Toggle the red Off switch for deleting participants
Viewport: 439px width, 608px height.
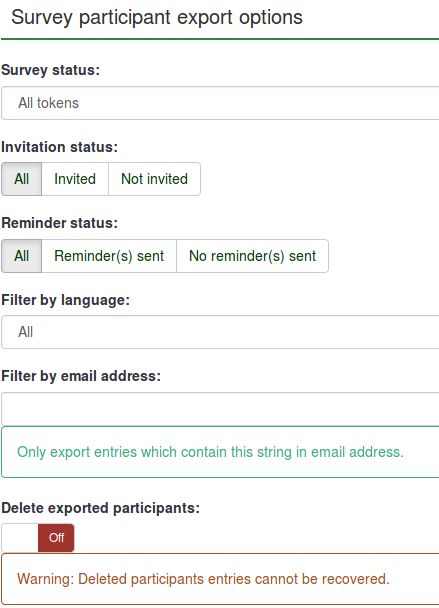click(56, 538)
